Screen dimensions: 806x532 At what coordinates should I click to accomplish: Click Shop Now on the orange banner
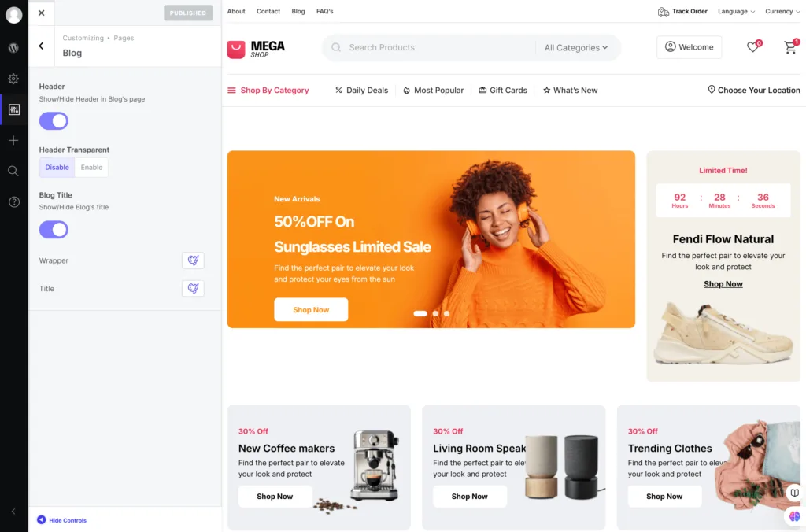(311, 309)
